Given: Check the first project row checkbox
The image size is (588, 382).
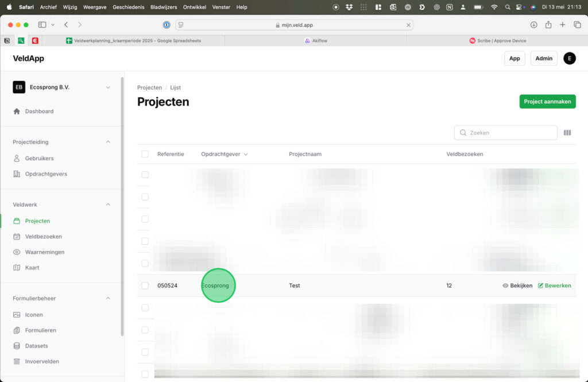Looking at the screenshot, I should pos(145,175).
